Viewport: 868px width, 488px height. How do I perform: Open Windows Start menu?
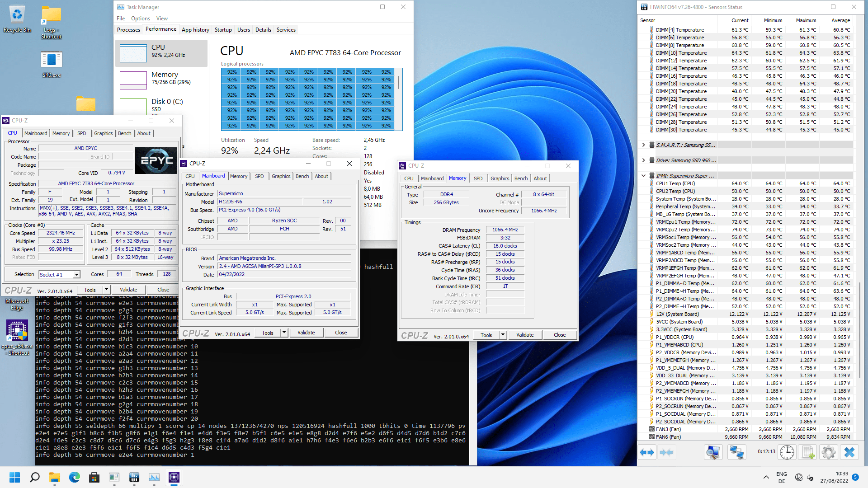14,477
